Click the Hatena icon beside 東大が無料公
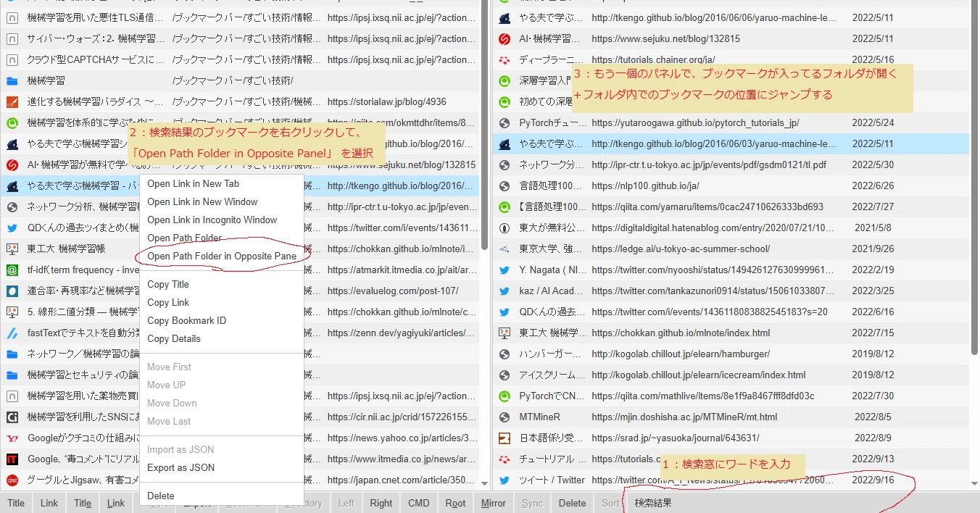The width and height of the screenshot is (980, 513). pos(505,228)
